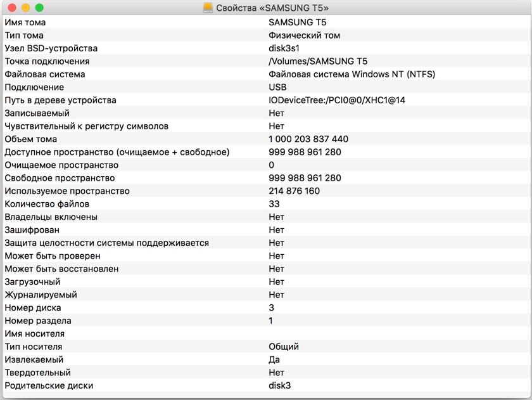This screenshot has height=400, width=532.
Task: Select the "Имя тома" label
Action: click(x=25, y=22)
